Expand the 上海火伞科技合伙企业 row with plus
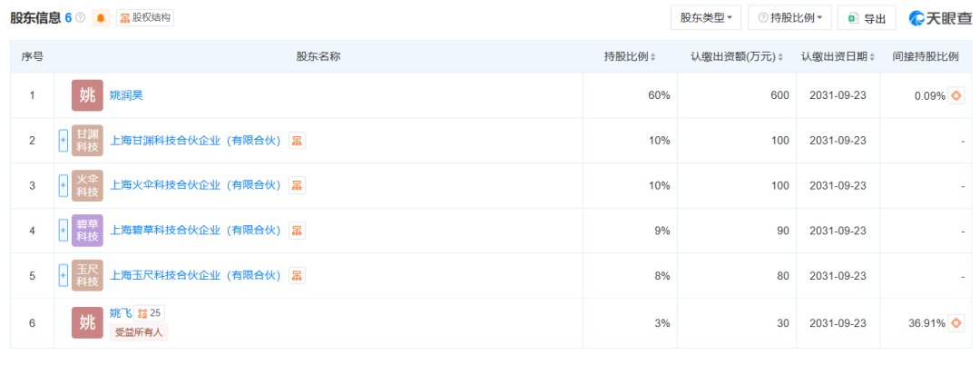980x365 pixels. click(x=64, y=185)
